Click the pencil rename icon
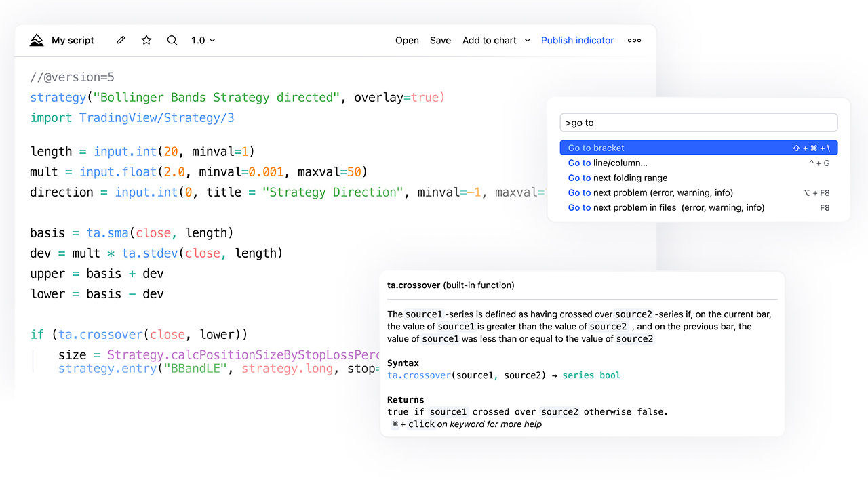This screenshot has width=868, height=488. [121, 41]
